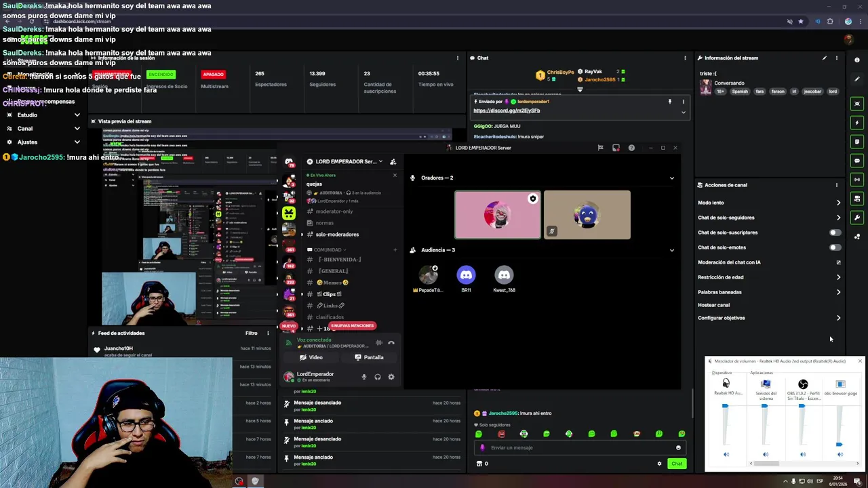
Task: Click browser bookmark star icon
Action: [x=801, y=22]
